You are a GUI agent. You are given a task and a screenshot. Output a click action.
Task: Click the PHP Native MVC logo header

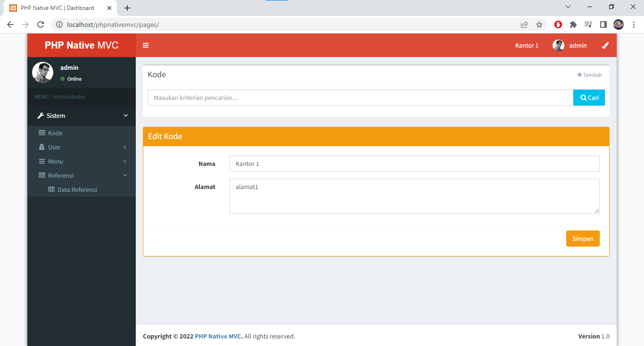(82, 45)
